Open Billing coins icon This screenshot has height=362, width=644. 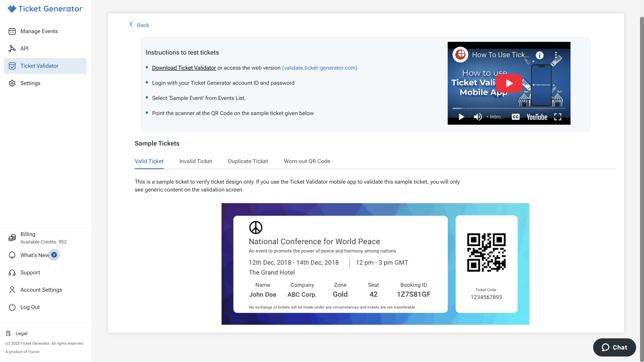point(12,238)
